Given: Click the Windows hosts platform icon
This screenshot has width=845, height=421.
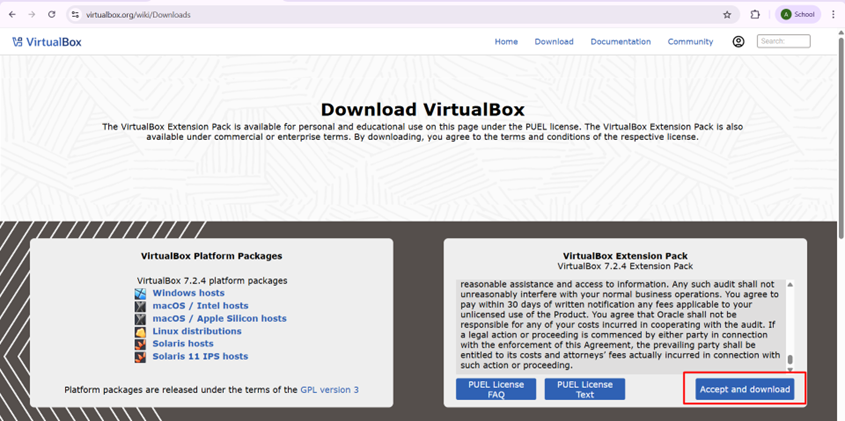Looking at the screenshot, I should 140,294.
